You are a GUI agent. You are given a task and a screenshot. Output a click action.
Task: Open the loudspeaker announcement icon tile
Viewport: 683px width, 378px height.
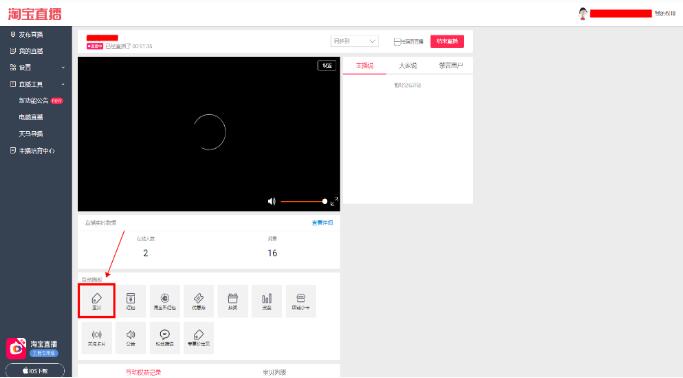(131, 338)
